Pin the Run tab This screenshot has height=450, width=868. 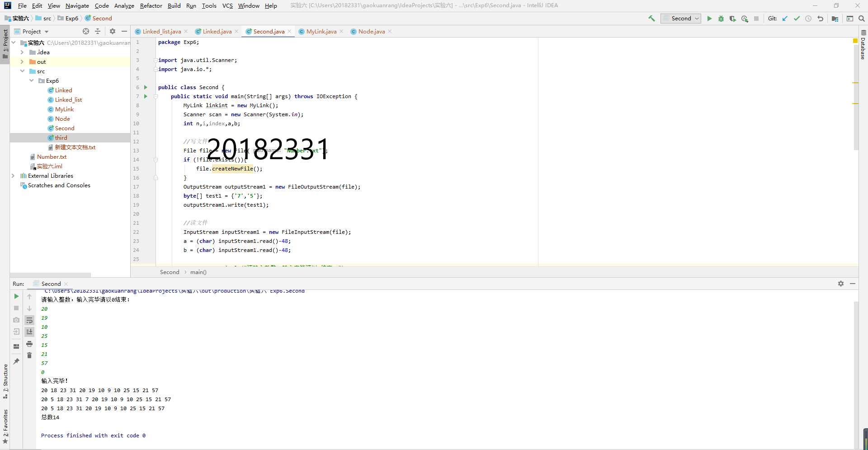pyautogui.click(x=16, y=361)
